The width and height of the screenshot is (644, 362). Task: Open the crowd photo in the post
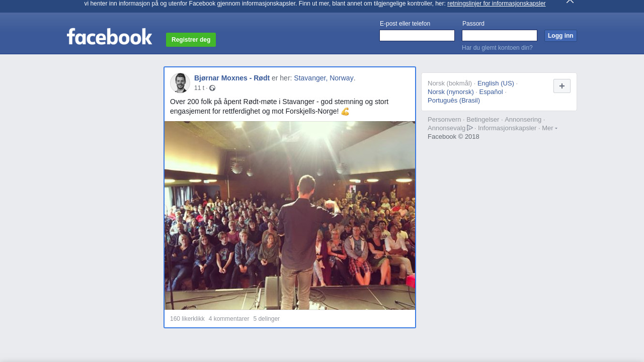click(290, 215)
